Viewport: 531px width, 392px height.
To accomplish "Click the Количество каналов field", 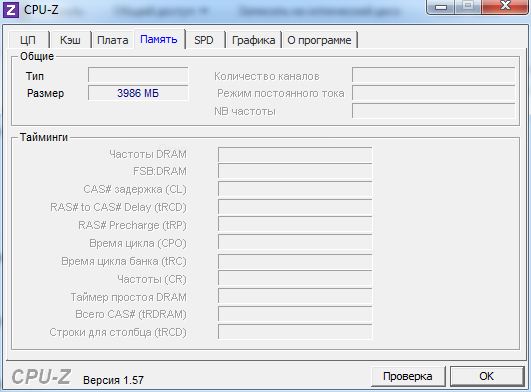I will click(x=433, y=75).
